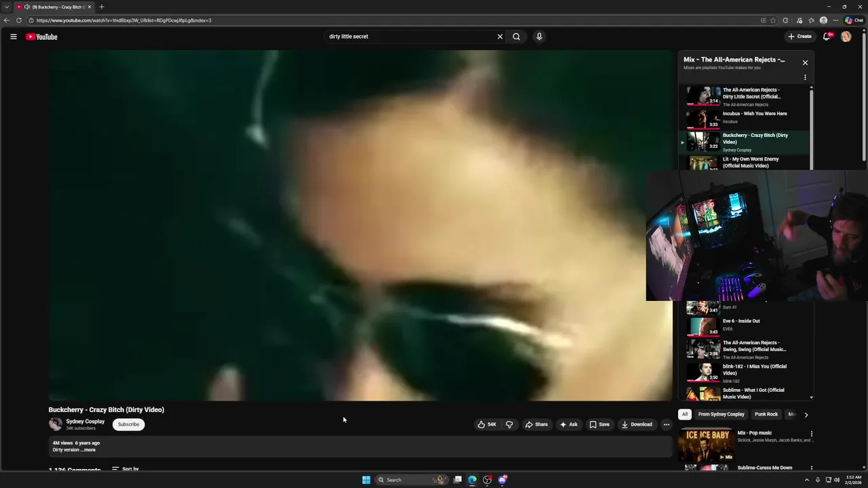Image resolution: width=868 pixels, height=488 pixels.
Task: Select the From Sydney Cosplay chip
Action: click(721, 414)
